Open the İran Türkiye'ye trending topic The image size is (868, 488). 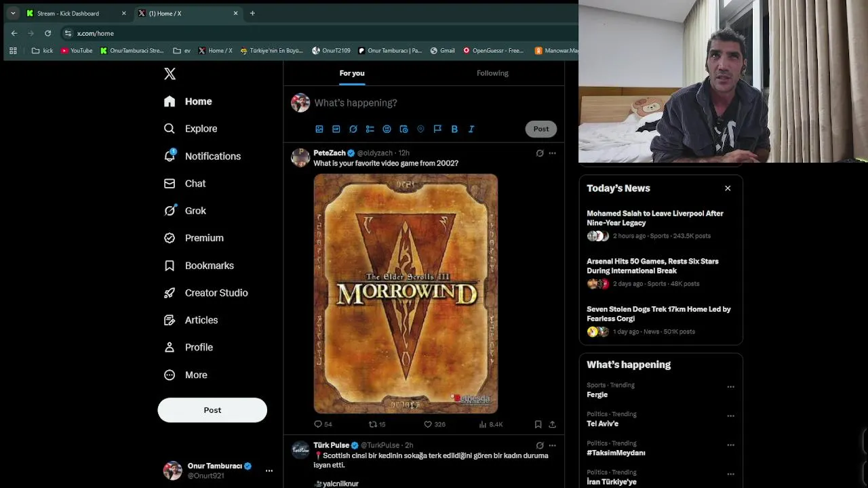(612, 482)
